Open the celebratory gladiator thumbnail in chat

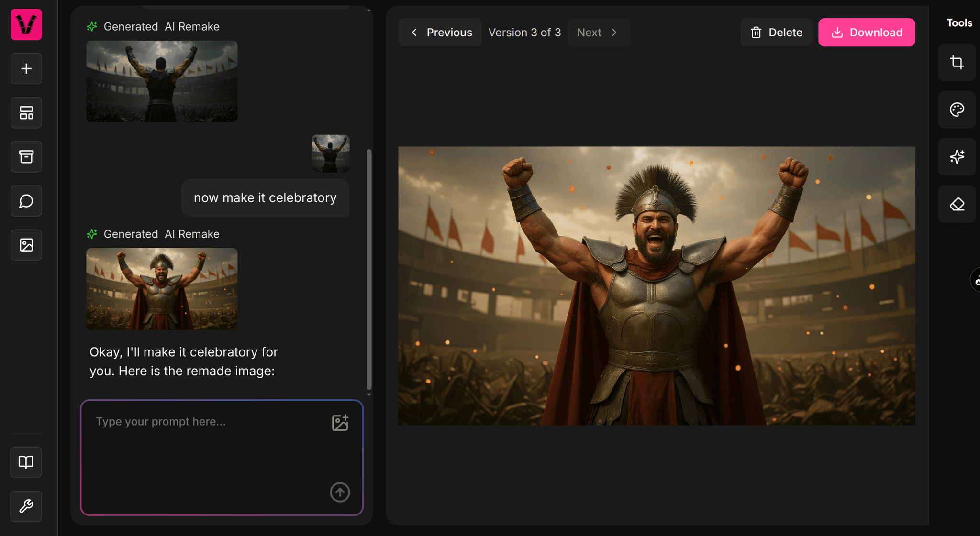161,289
